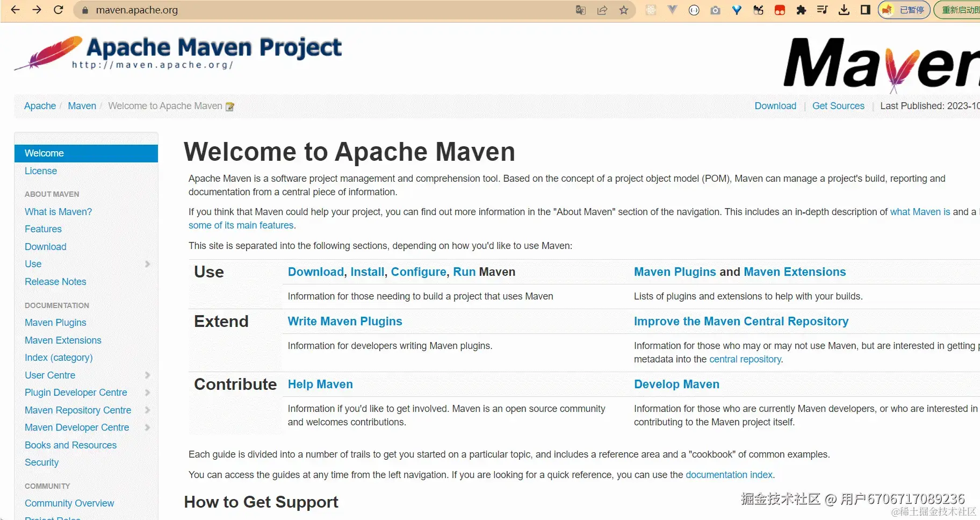Click the Apache Maven Project feather logo
This screenshot has width=980, height=520.
point(178,53)
